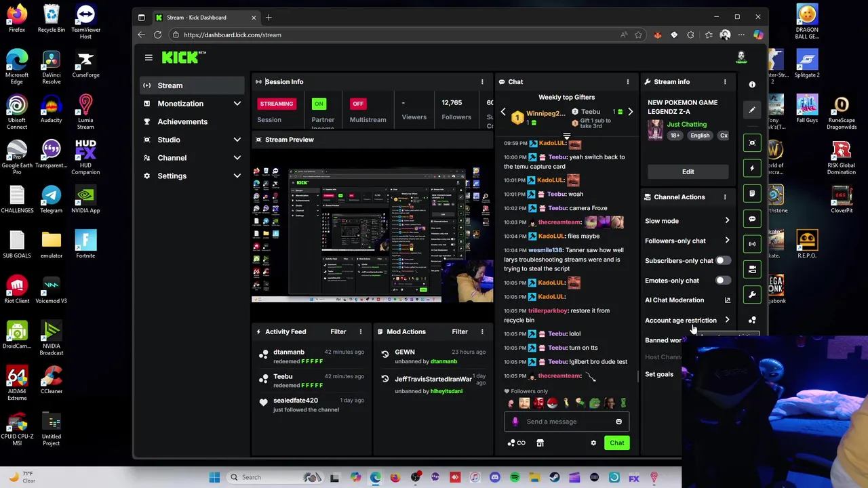868x488 pixels.
Task: Click the taskbar Search box
Action: (x=275, y=477)
